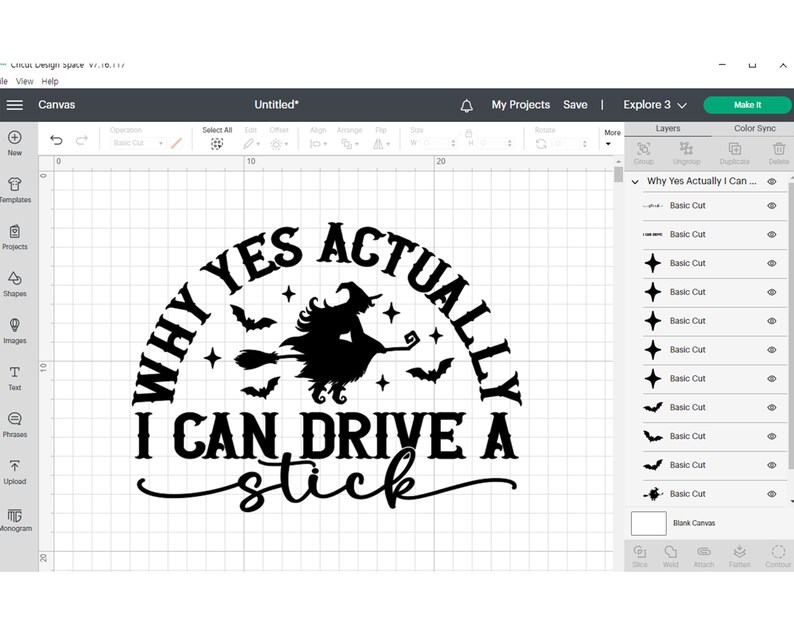
Task: Open the Monogram tool
Action: point(15,519)
